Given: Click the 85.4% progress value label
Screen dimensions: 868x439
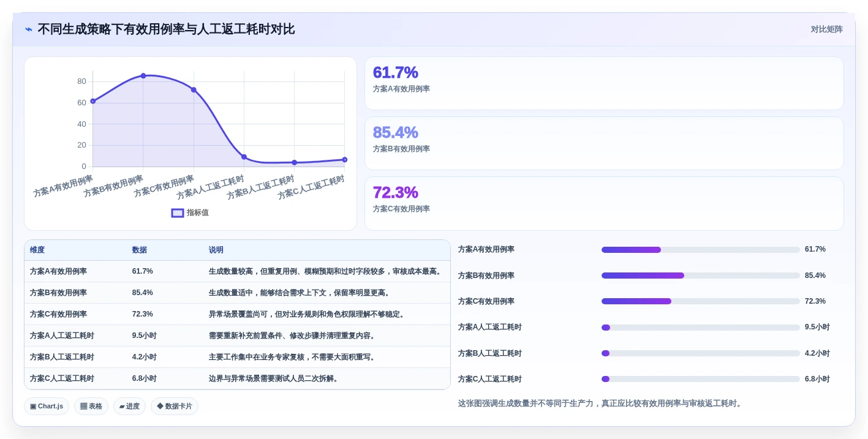Looking at the screenshot, I should pos(815,276).
